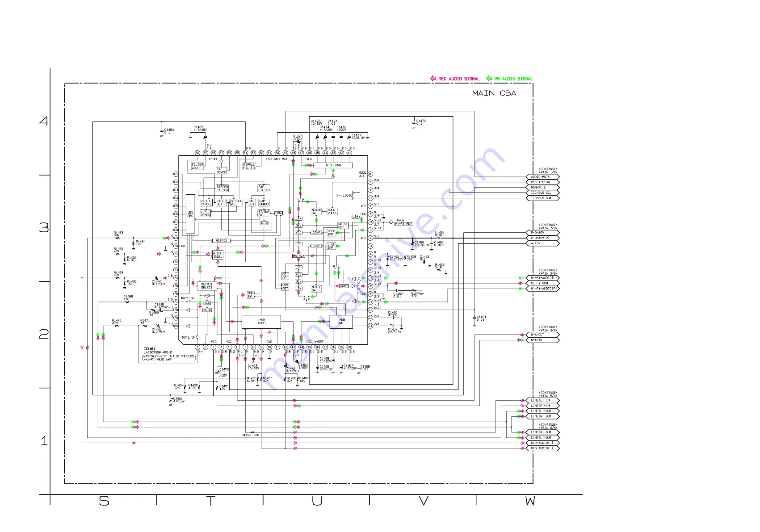Viewport: 760px width, 532px height.
Task: Click the Hi-Fi-H-SW connector label
Action: coord(542,182)
